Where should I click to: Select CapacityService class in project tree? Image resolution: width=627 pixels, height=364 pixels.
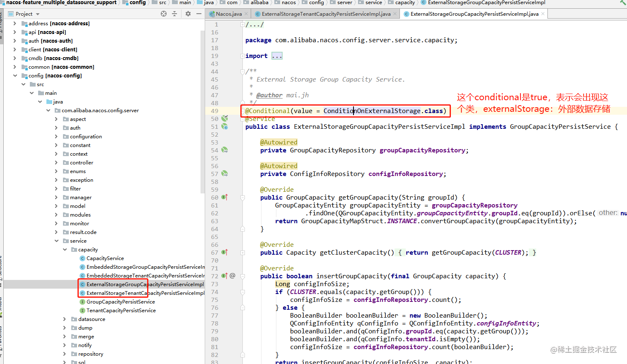[105, 258]
